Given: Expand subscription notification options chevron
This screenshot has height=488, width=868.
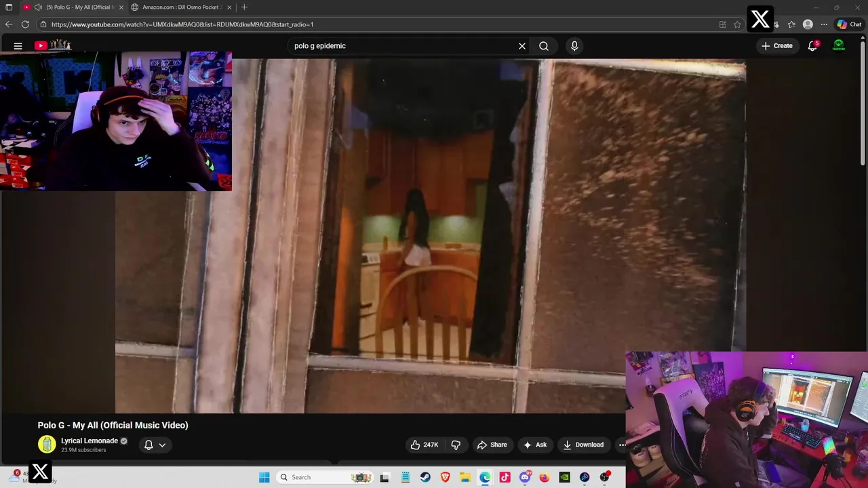Looking at the screenshot, I should tap(162, 445).
